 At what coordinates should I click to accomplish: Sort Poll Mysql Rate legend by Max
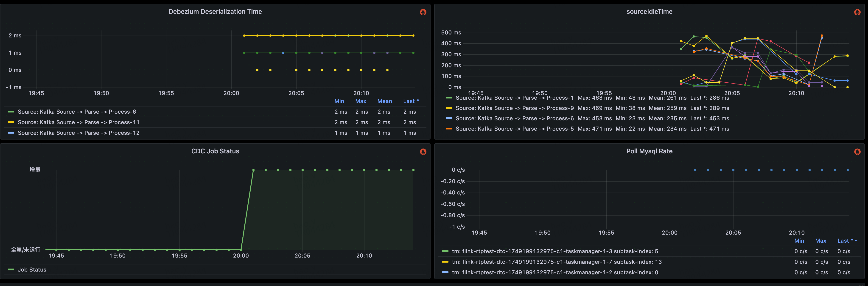coord(820,241)
